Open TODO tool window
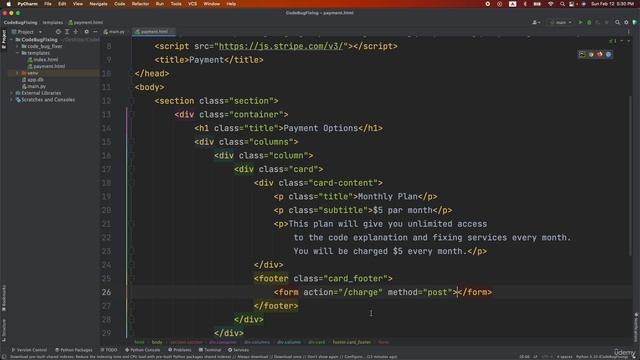640x360 pixels. [109, 350]
